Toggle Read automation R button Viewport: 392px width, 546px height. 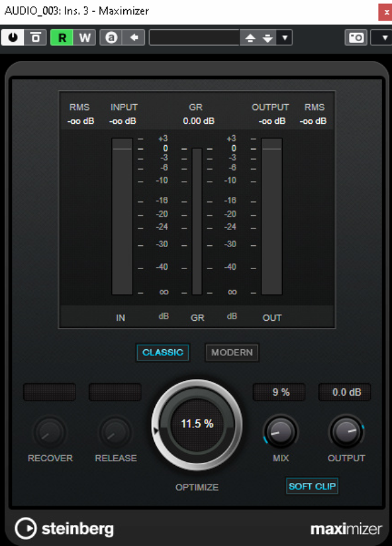(x=62, y=37)
